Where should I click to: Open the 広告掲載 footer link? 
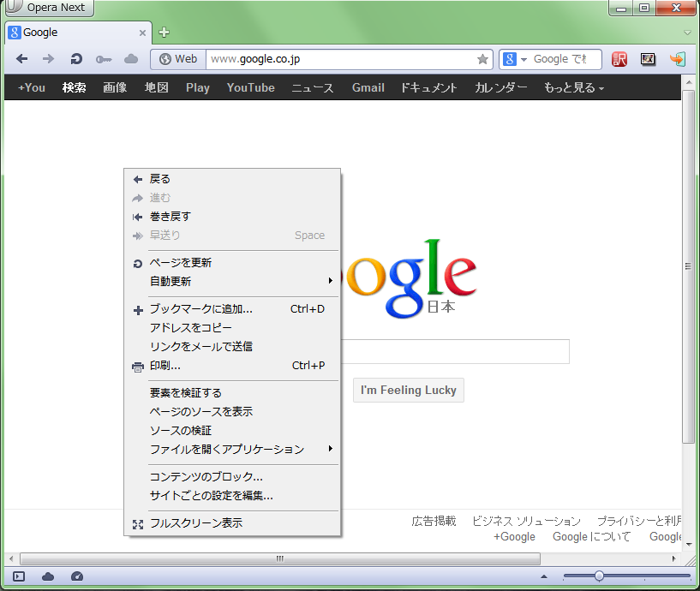coord(434,521)
